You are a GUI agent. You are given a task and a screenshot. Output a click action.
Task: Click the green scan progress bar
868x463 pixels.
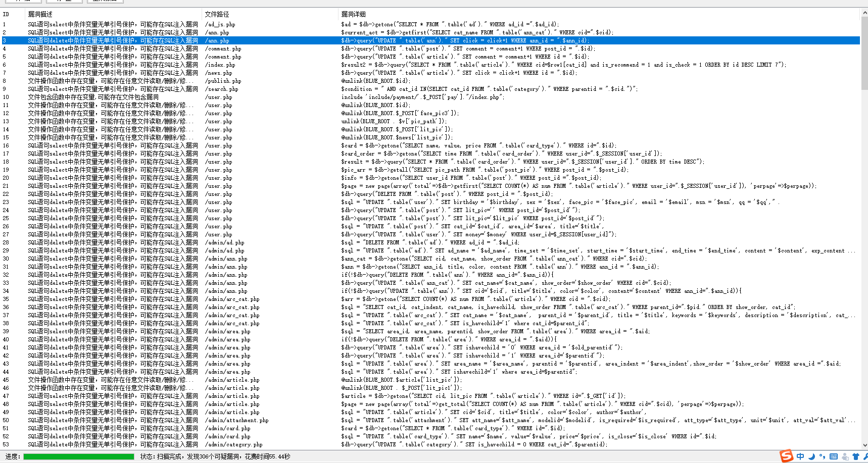79,456
